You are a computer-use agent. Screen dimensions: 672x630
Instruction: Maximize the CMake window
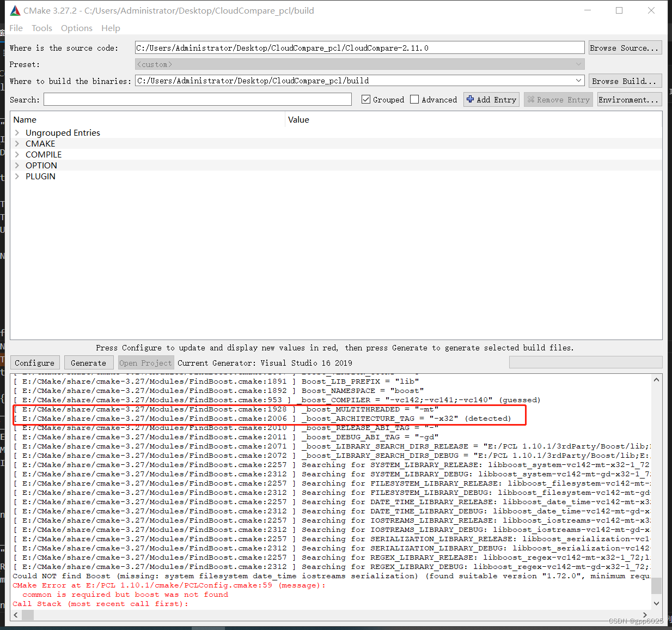pyautogui.click(x=619, y=10)
